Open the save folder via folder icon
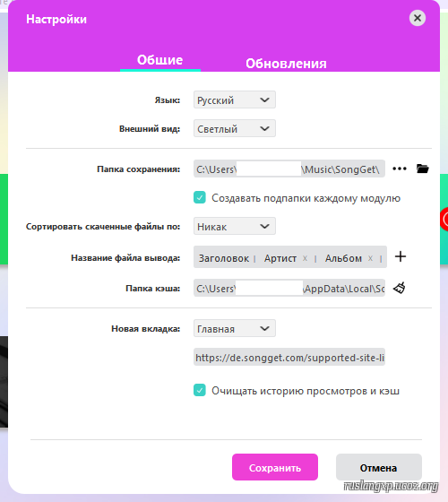This screenshot has height=502, width=448. [422, 169]
